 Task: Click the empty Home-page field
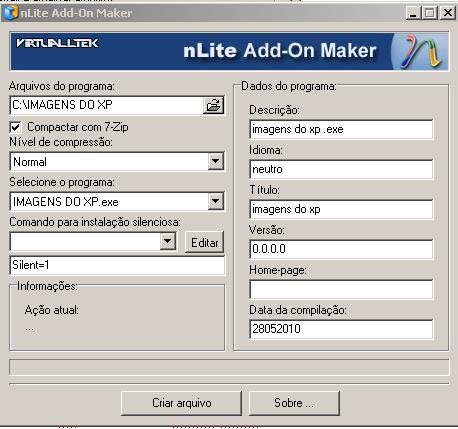[x=341, y=289]
